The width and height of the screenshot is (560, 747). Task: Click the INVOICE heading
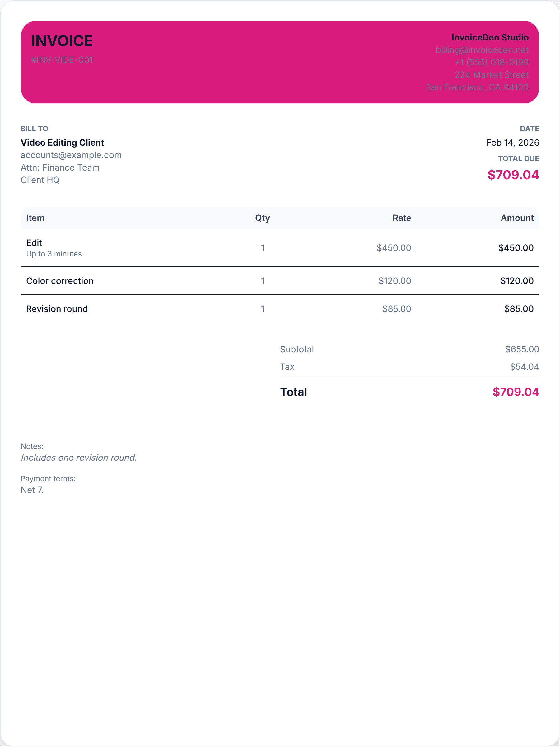pos(62,41)
